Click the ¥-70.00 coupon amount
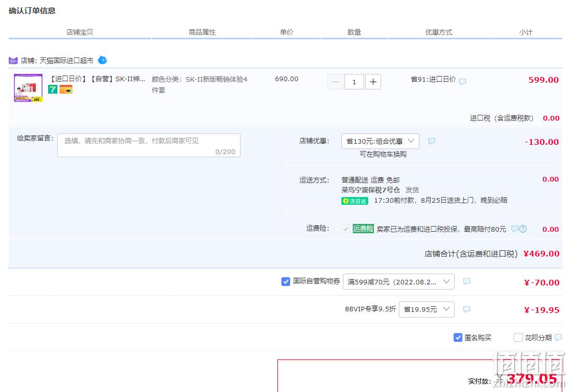This screenshot has height=392, width=570. pyautogui.click(x=542, y=283)
